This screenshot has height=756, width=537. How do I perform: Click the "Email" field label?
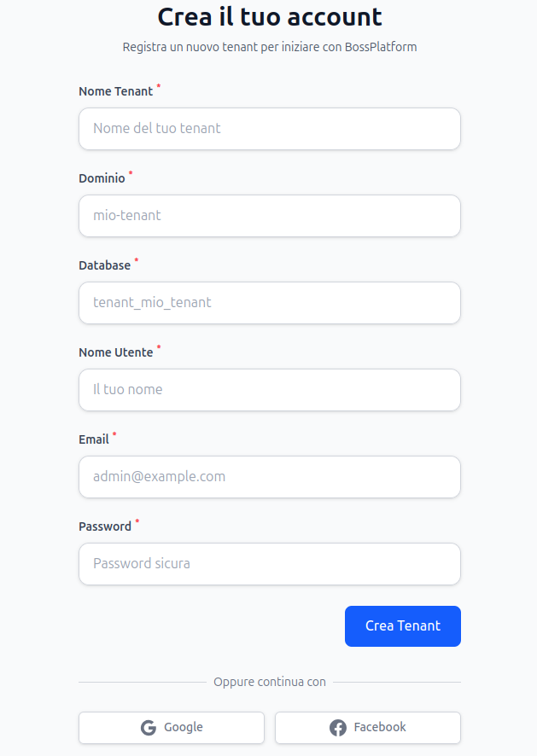94,439
